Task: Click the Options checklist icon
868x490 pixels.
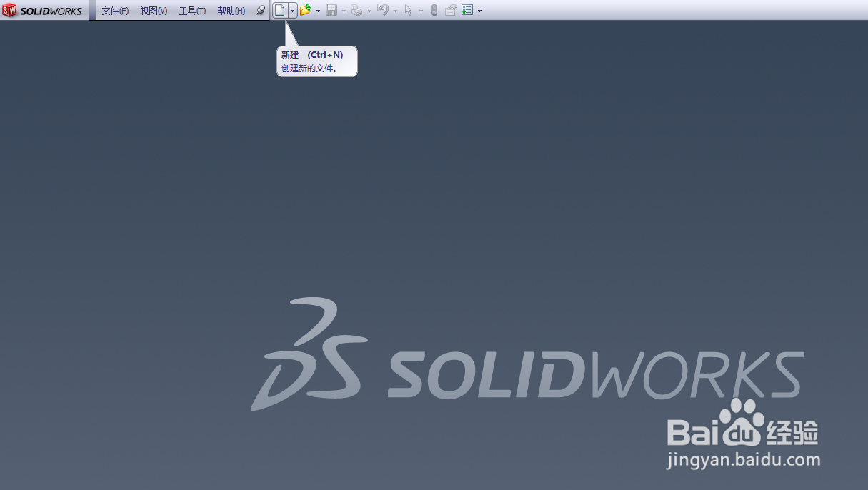Action: pyautogui.click(x=467, y=11)
